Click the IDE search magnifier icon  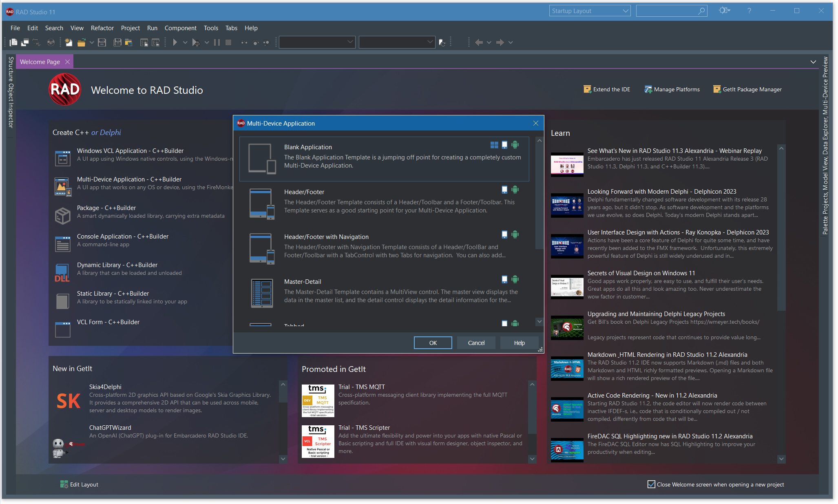point(701,11)
